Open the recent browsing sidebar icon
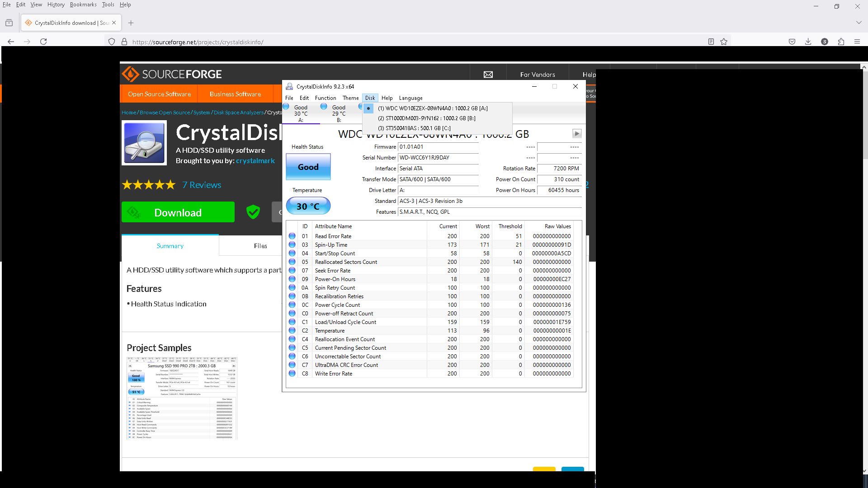Image resolution: width=868 pixels, height=488 pixels. [9, 23]
